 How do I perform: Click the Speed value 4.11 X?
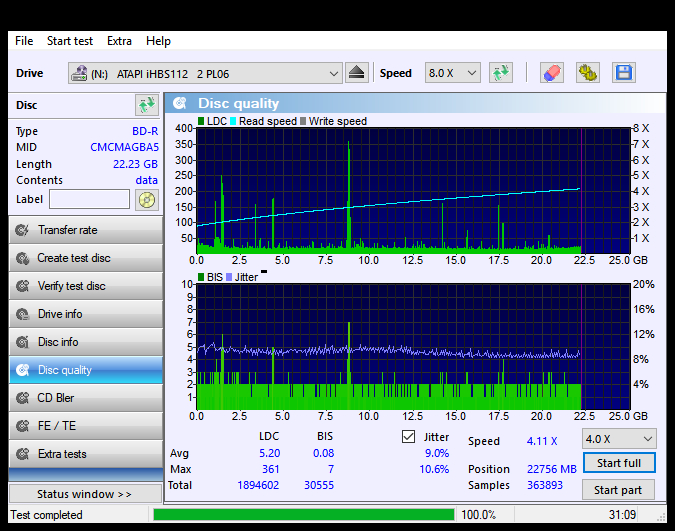(542, 441)
